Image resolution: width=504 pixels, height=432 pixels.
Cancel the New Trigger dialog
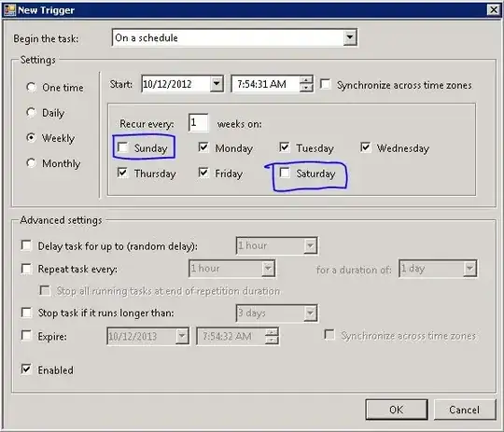pyautogui.click(x=465, y=410)
